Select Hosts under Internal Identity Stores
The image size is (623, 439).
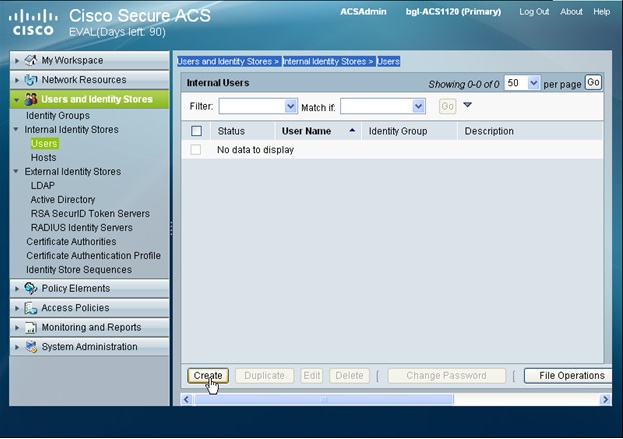click(44, 158)
